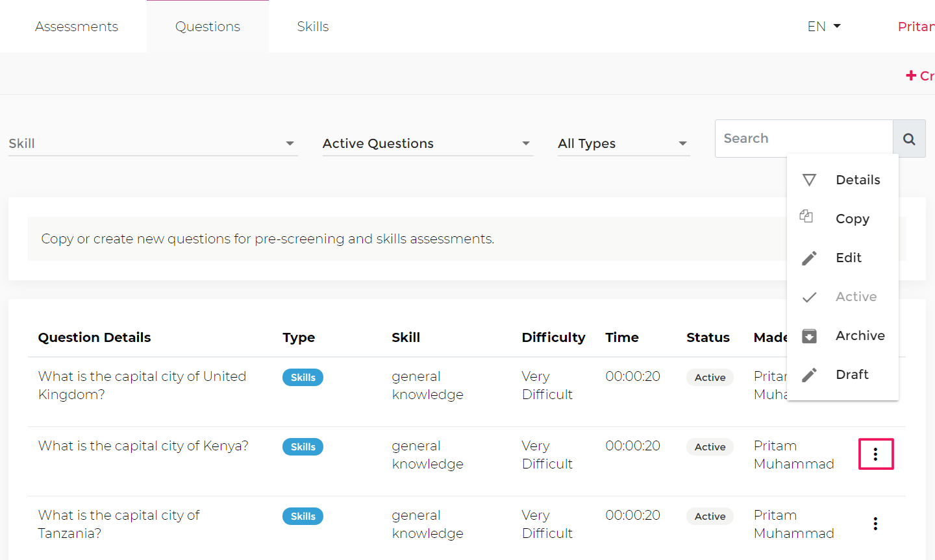Choose Draft in the context menu
Image resolution: width=935 pixels, height=560 pixels.
pyautogui.click(x=852, y=374)
